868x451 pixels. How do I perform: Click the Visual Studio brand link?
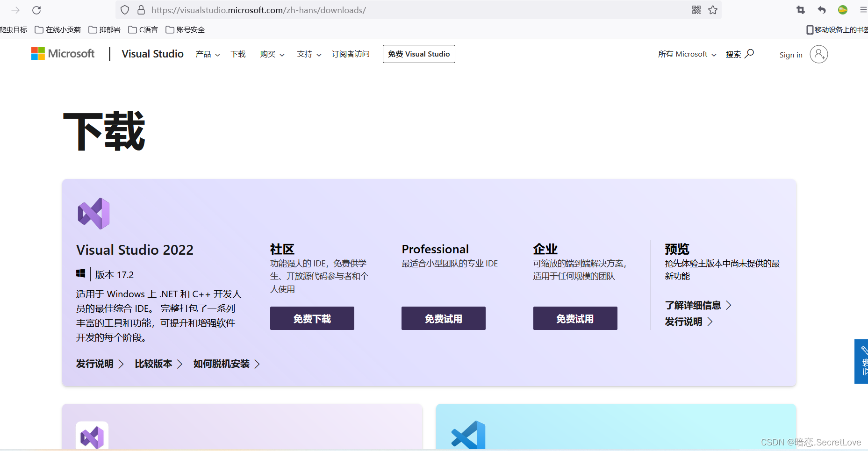152,54
